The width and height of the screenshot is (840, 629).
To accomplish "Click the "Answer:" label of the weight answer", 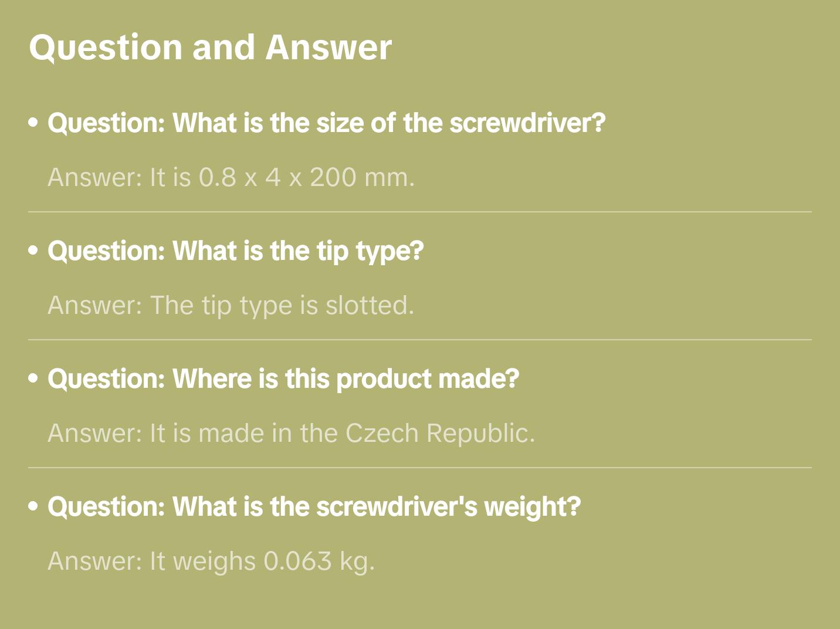I will tap(95, 561).
